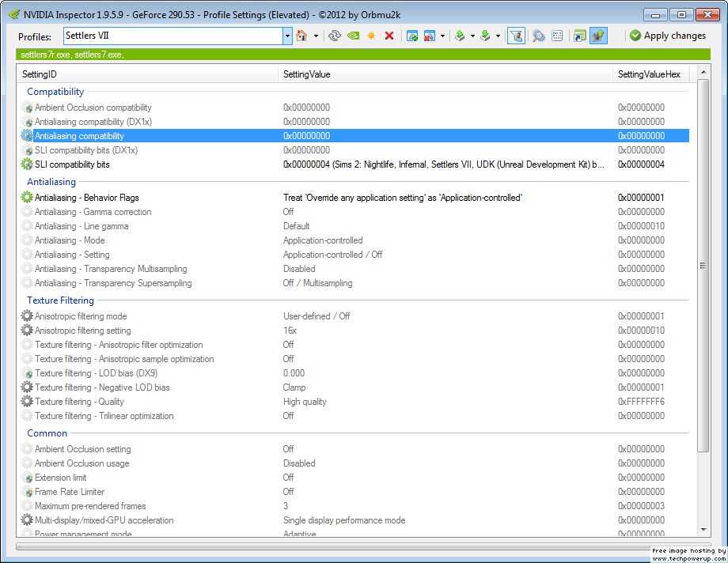Click the SettingValueHex column header

[650, 74]
